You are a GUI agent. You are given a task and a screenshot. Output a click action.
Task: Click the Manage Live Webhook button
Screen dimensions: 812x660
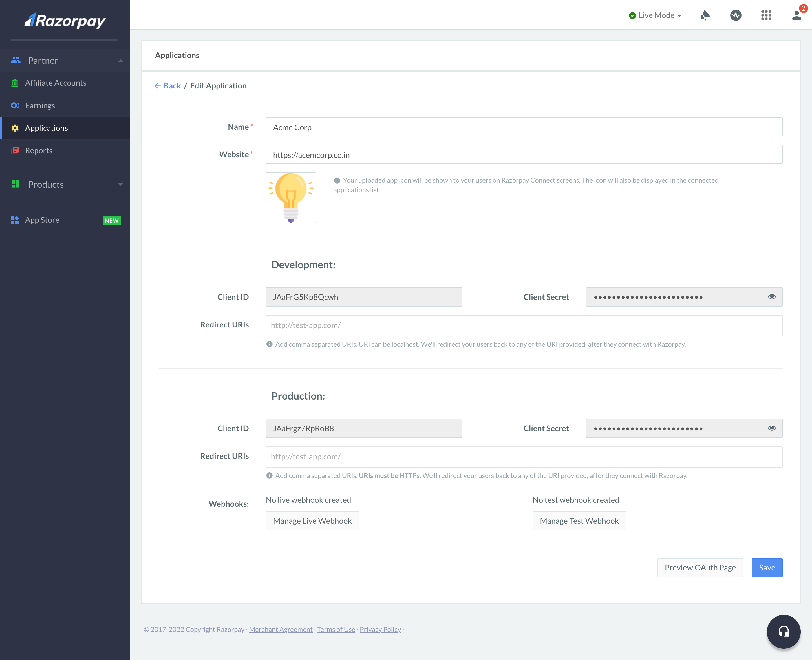pyautogui.click(x=312, y=521)
